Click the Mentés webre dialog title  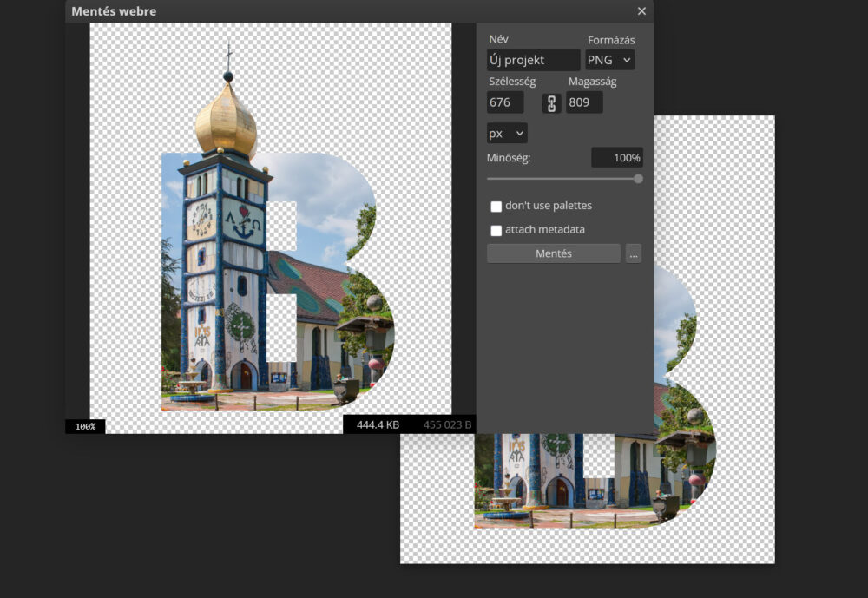click(114, 11)
